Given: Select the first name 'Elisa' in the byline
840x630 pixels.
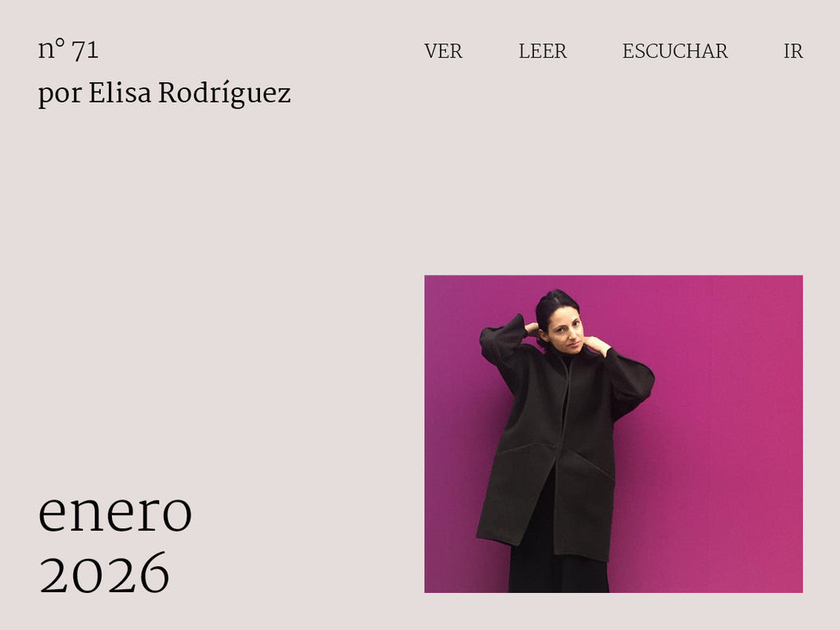Looking at the screenshot, I should coord(120,93).
